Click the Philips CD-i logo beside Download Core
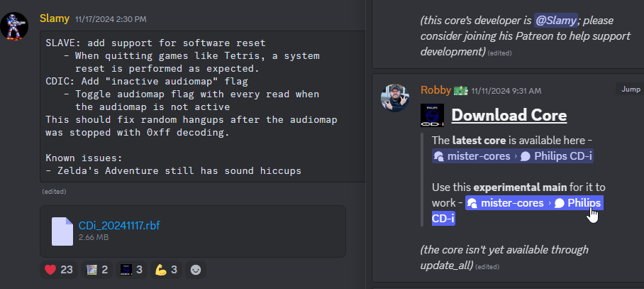Image resolution: width=644 pixels, height=289 pixels. pos(432,115)
